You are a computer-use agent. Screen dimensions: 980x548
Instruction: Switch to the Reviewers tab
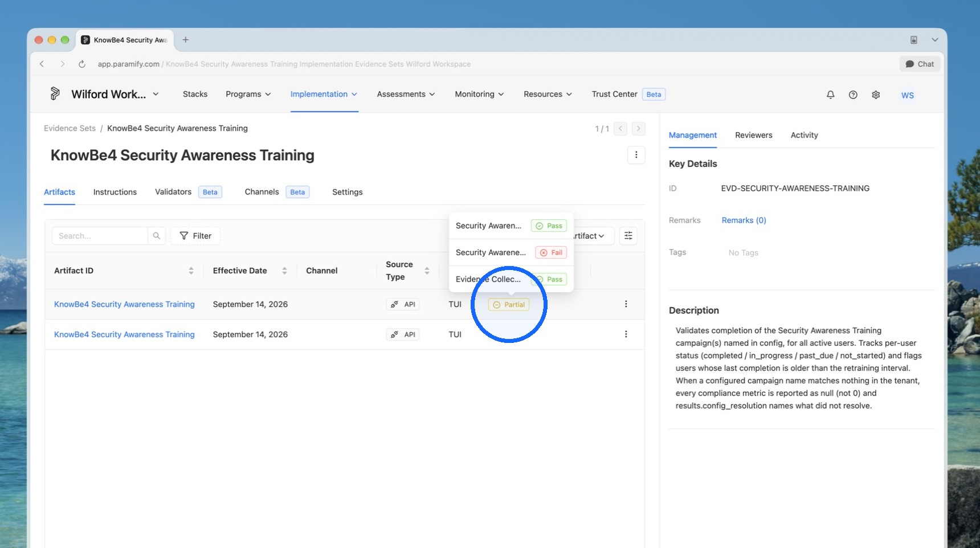tap(753, 135)
